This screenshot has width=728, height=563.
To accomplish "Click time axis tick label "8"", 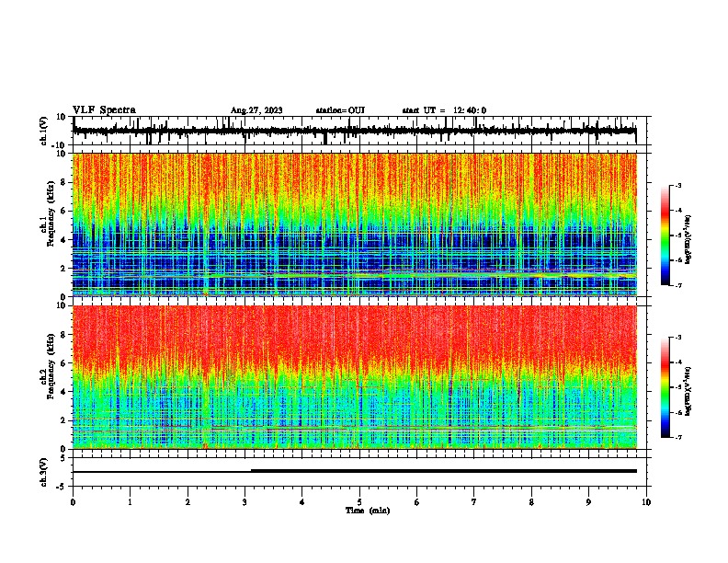I will point(531,502).
